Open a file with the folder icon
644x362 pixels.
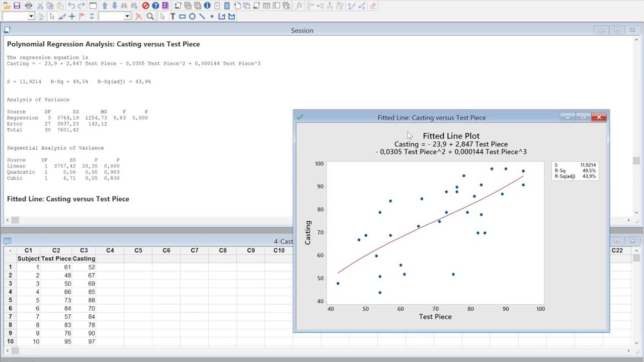pyautogui.click(x=7, y=6)
